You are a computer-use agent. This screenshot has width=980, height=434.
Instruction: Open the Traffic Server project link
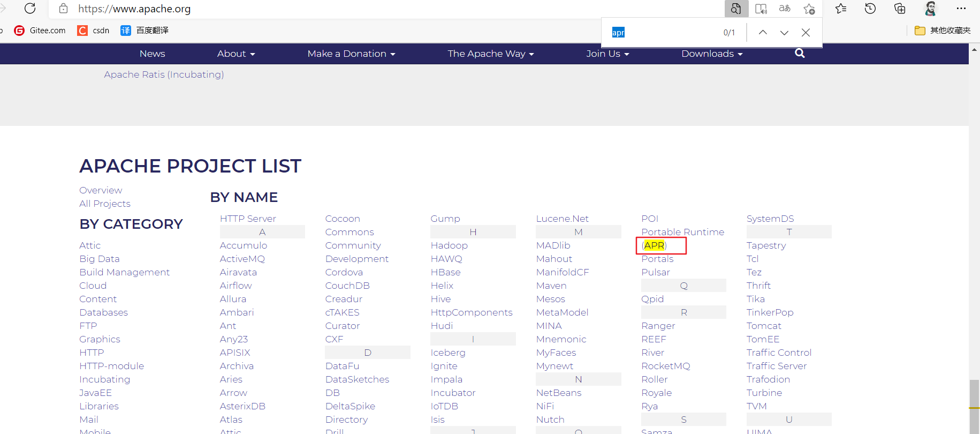[x=777, y=366]
